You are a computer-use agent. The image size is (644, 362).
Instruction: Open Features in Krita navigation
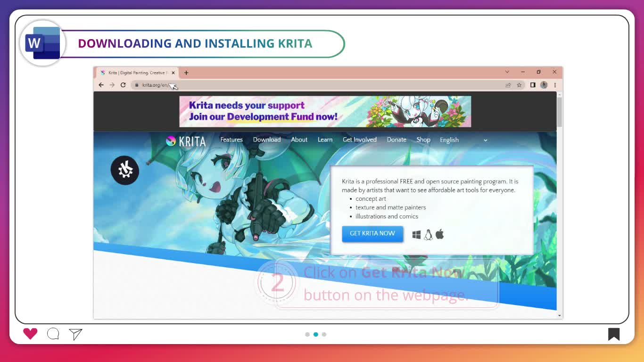(x=231, y=140)
